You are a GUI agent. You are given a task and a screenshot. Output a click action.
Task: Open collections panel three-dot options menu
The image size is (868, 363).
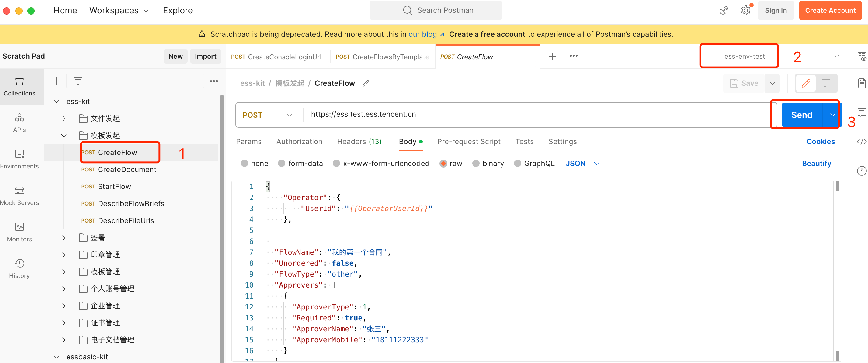point(214,81)
